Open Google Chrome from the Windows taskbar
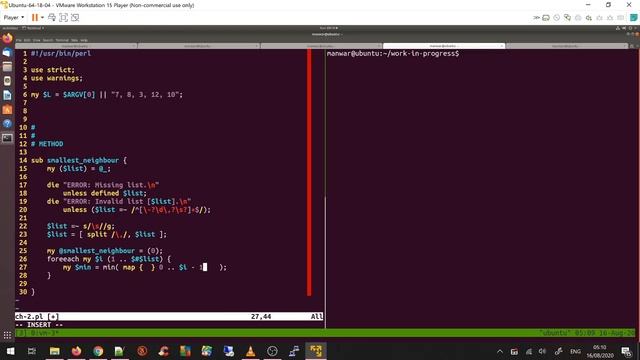Screen dimensions: 640x360 point(98,351)
